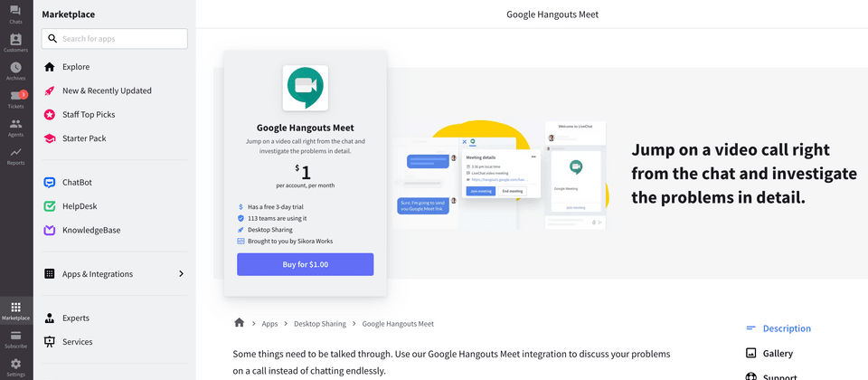Open the Settings gear icon
Screen dimensions: 868x380
tap(15, 364)
